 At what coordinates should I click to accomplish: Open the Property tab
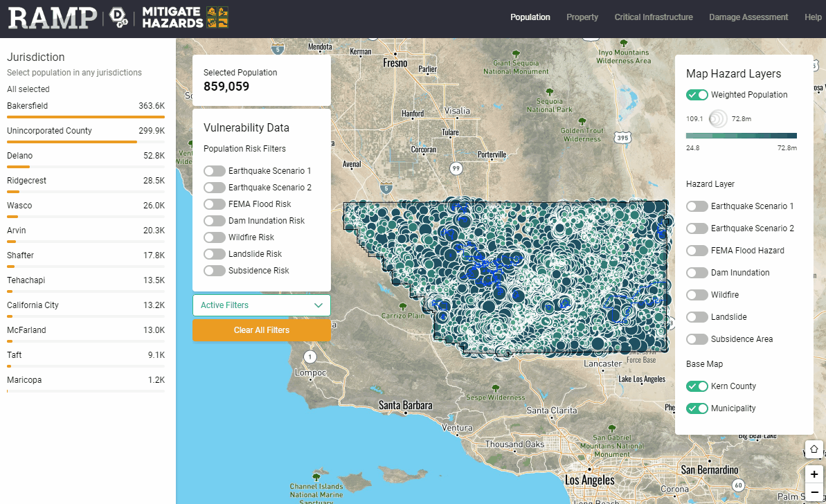coord(582,17)
